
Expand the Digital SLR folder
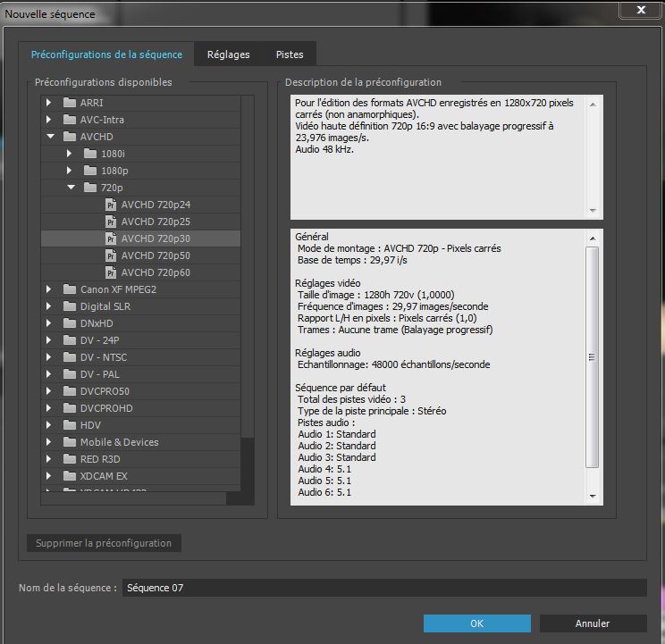point(49,306)
